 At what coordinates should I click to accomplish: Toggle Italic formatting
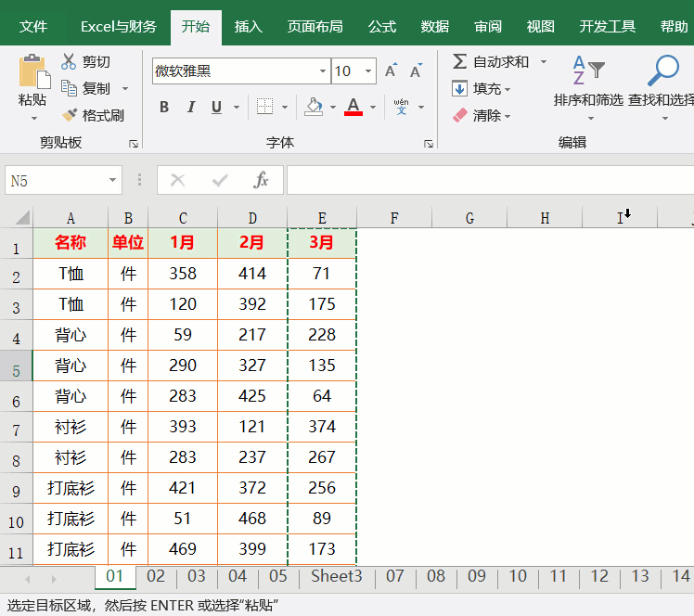click(x=191, y=108)
